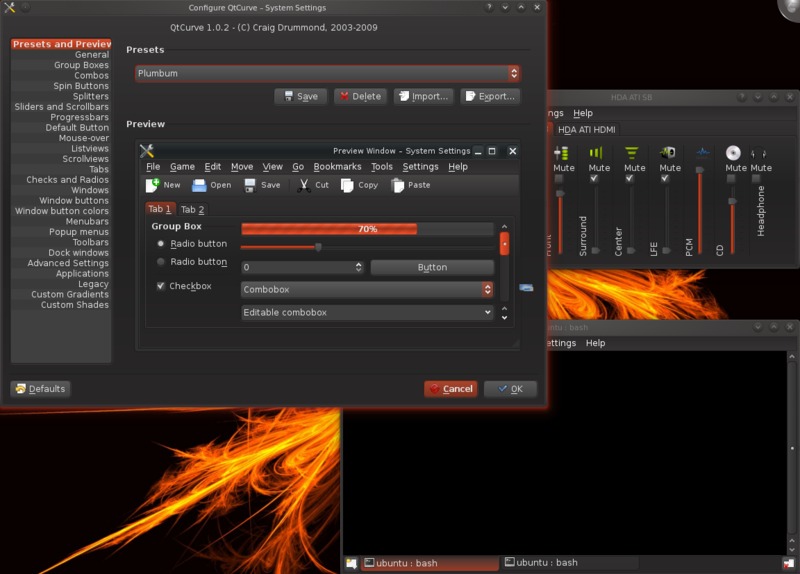Open Help menu in HDA ATI SB mixer
The height and width of the screenshot is (574, 800).
tap(583, 113)
